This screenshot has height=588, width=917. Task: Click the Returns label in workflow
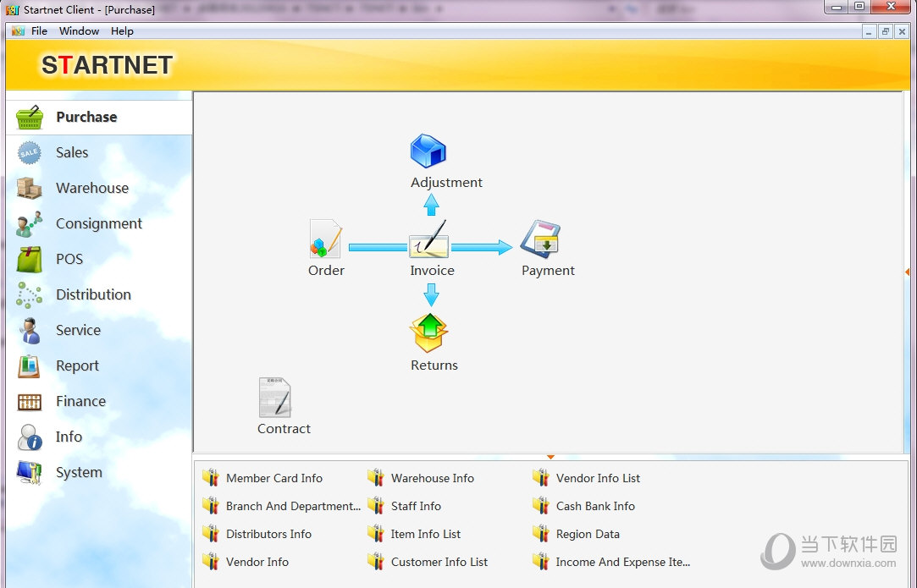(x=434, y=365)
